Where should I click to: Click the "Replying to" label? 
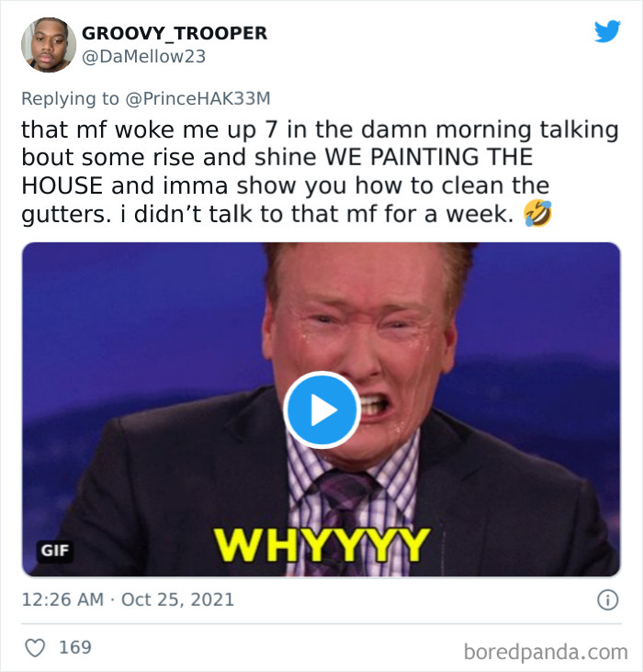pyautogui.click(x=70, y=98)
